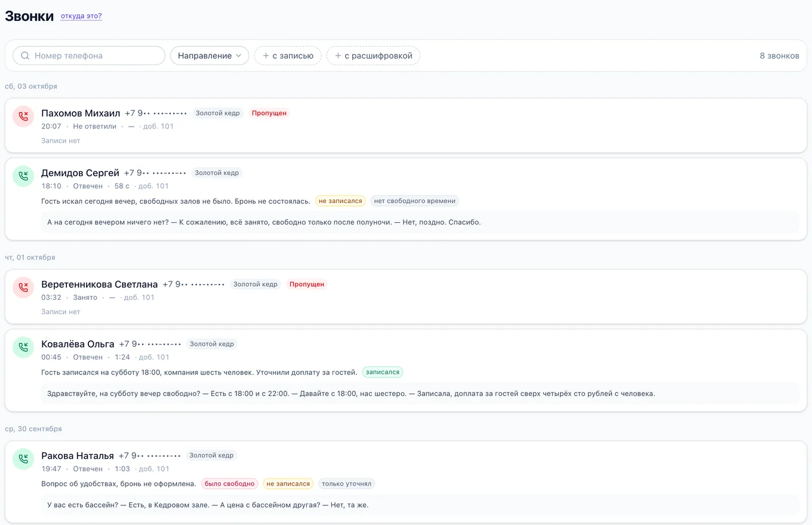Click Золотой кедр badge on Веретенникова's call
The image size is (812, 525).
256,284
